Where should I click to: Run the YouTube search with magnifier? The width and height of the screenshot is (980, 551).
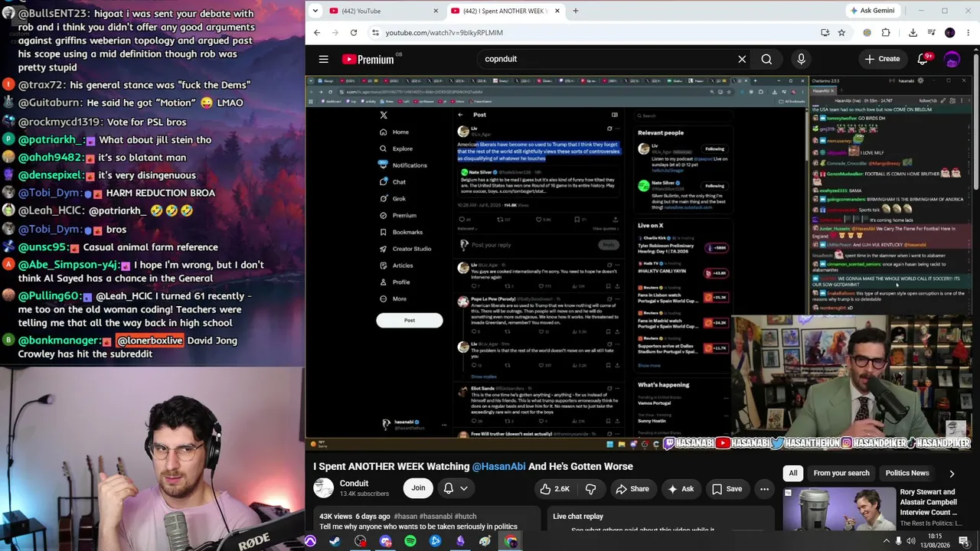766,59
